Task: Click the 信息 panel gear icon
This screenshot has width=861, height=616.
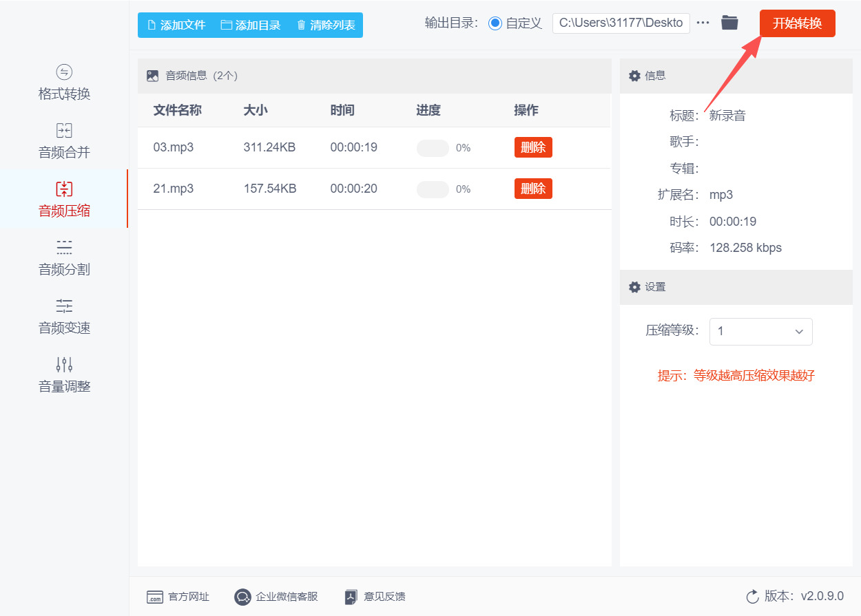Action: [x=635, y=76]
